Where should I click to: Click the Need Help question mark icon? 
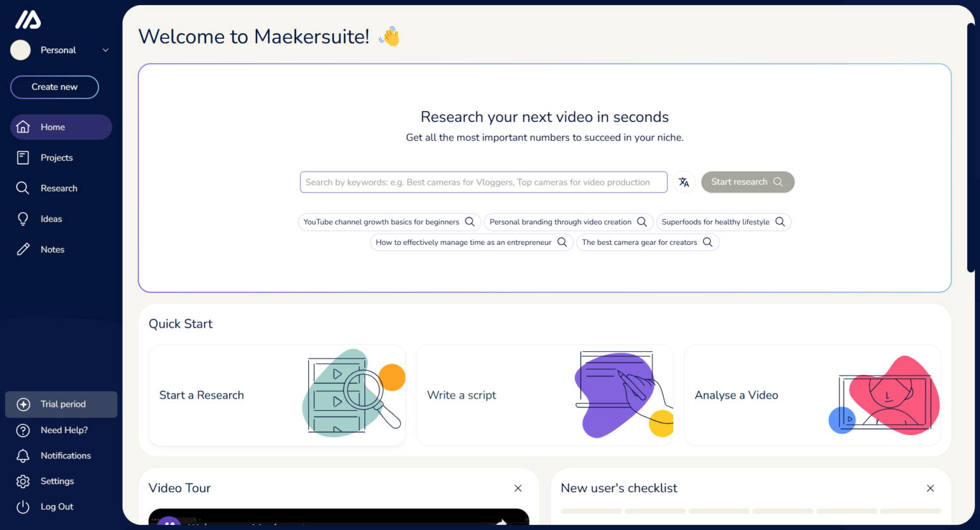click(23, 431)
